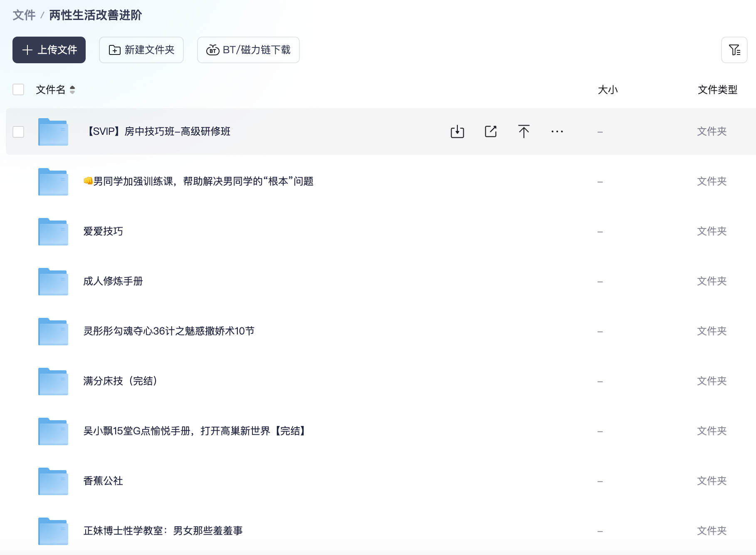Click the filter icon at top right
The height and width of the screenshot is (555, 756).
click(x=735, y=50)
